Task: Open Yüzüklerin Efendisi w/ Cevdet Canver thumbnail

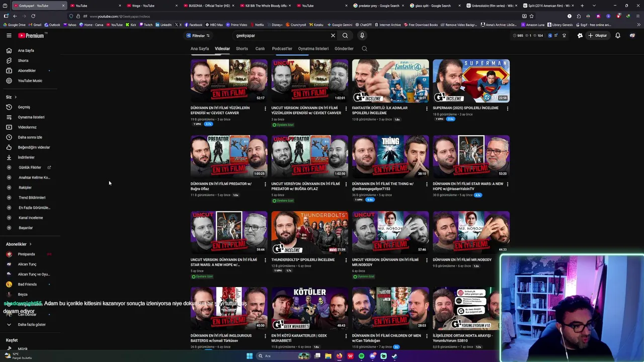Action: [x=229, y=81]
